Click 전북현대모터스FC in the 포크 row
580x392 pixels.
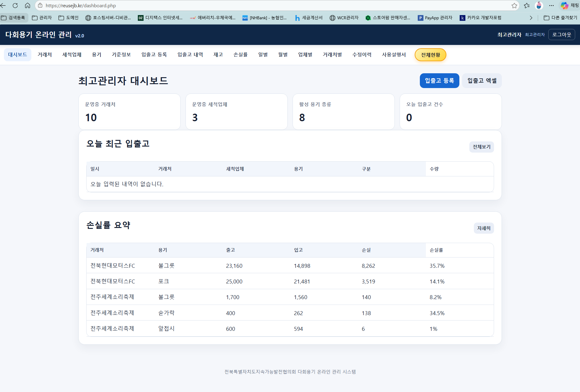point(113,281)
